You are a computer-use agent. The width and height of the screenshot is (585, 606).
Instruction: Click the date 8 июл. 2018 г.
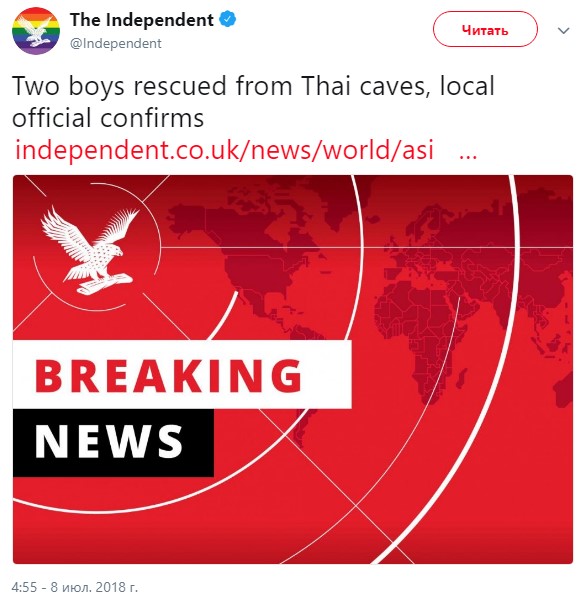pyautogui.click(x=94, y=587)
